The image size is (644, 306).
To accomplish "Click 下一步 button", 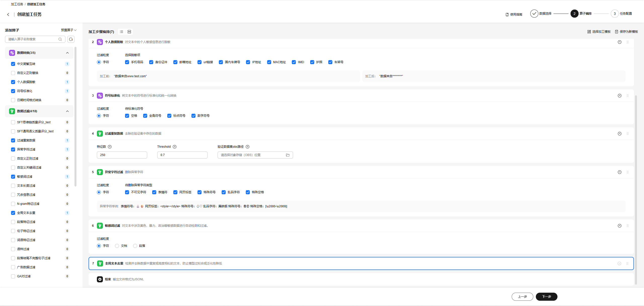I will click(546, 297).
